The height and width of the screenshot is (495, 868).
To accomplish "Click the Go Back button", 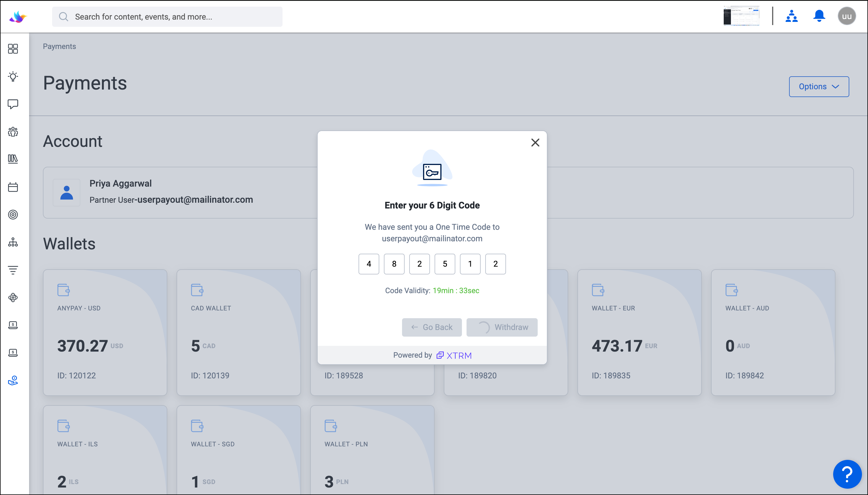I will (x=432, y=327).
